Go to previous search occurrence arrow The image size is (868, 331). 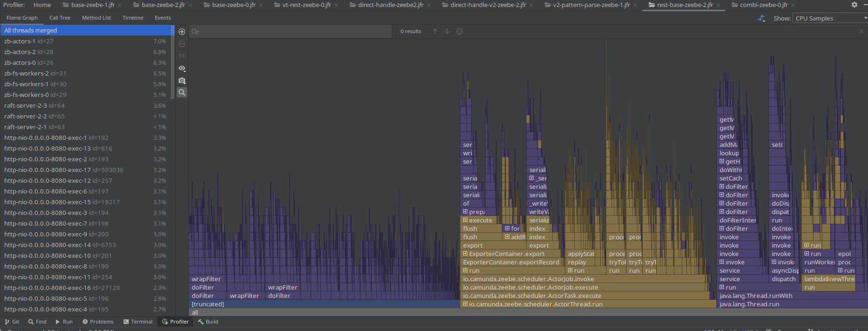pyautogui.click(x=435, y=31)
